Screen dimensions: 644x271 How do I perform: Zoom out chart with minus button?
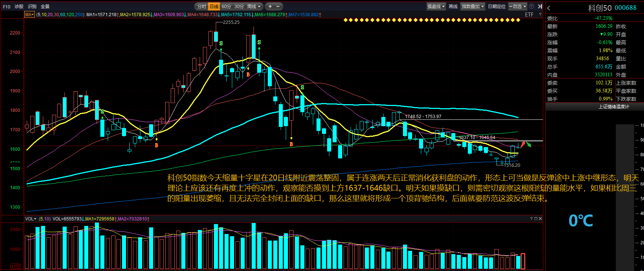[x=278, y=7]
